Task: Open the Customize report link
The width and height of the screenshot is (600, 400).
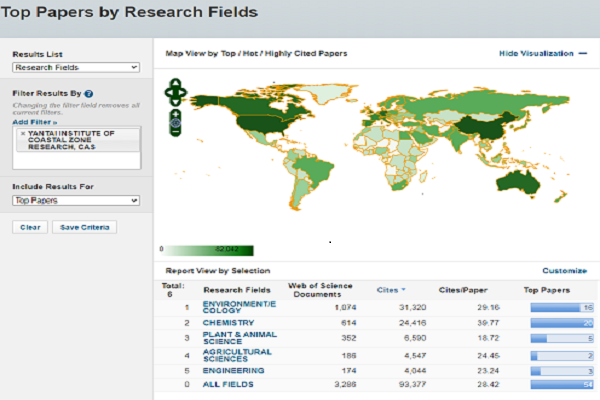Action: point(564,270)
